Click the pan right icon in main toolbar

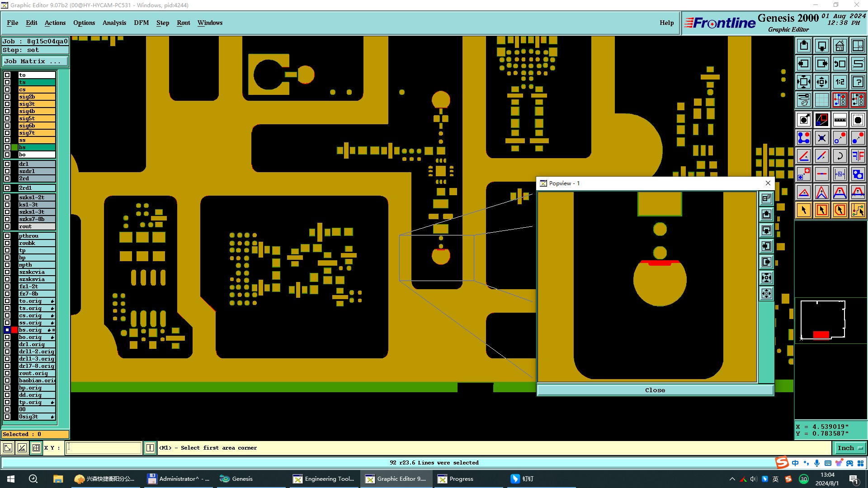pos(822,64)
